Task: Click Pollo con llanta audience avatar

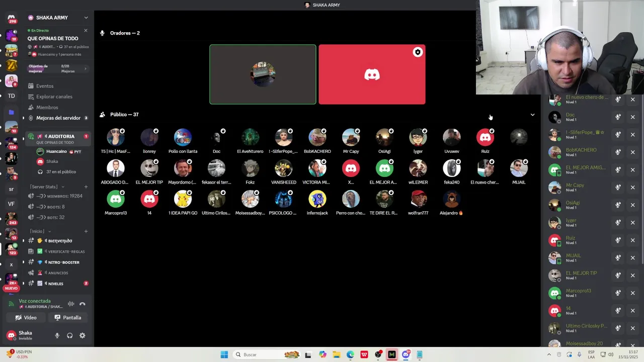Action: click(183, 137)
